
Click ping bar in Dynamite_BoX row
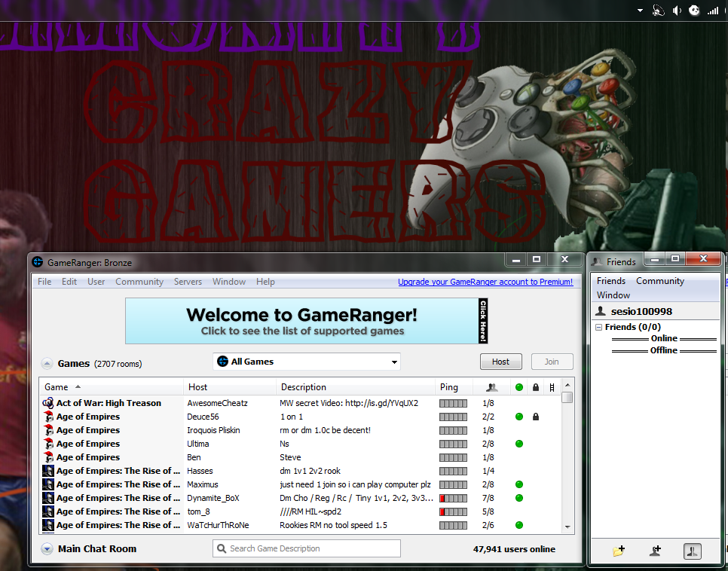(453, 498)
